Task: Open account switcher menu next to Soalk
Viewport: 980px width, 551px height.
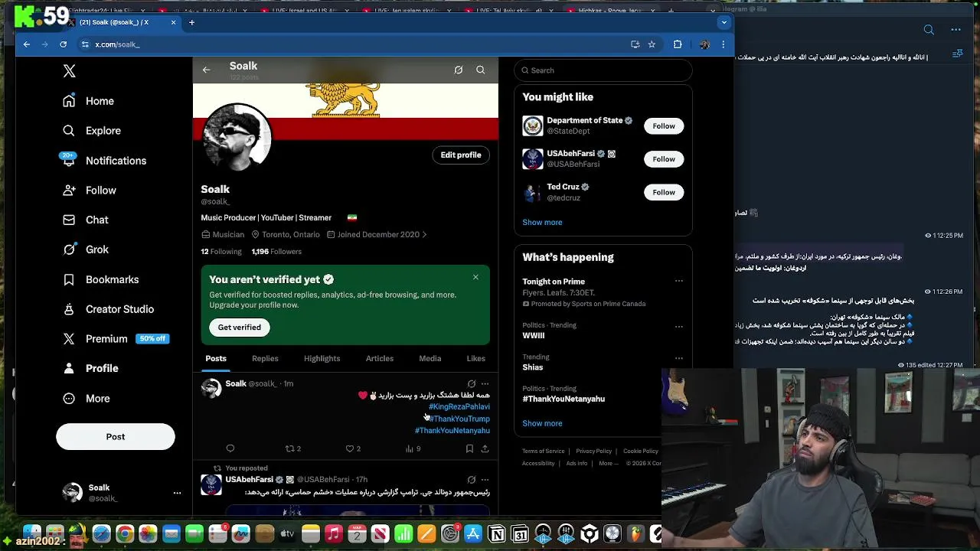Action: point(177,493)
